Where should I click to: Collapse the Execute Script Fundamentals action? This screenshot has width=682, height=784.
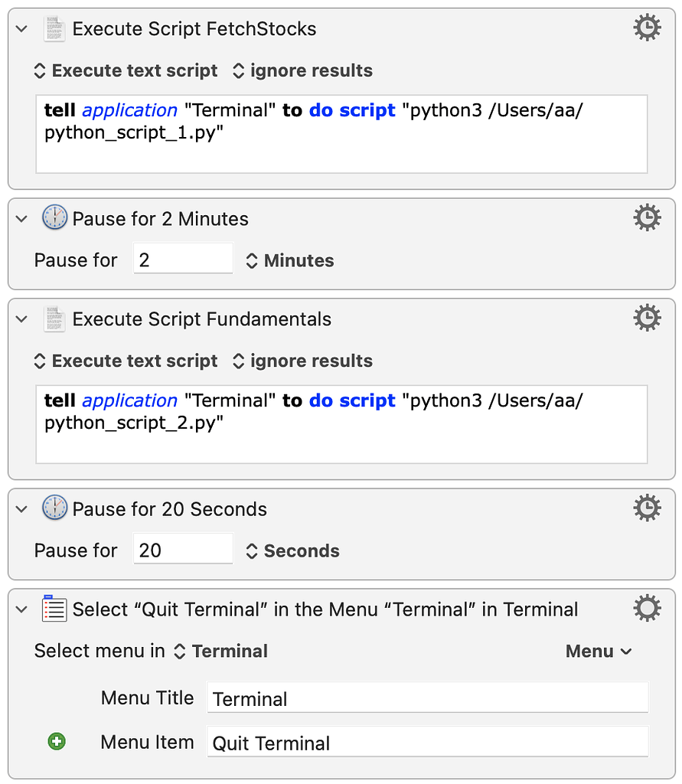point(21,319)
